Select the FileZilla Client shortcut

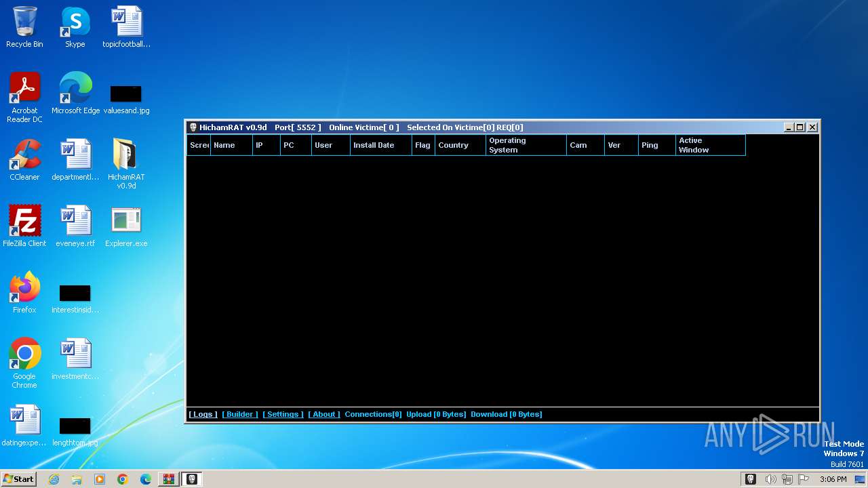pos(24,226)
